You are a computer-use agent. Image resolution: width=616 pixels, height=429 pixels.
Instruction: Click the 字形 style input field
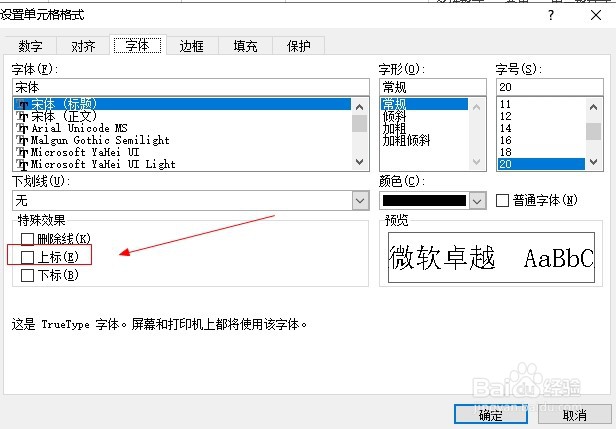[x=433, y=87]
